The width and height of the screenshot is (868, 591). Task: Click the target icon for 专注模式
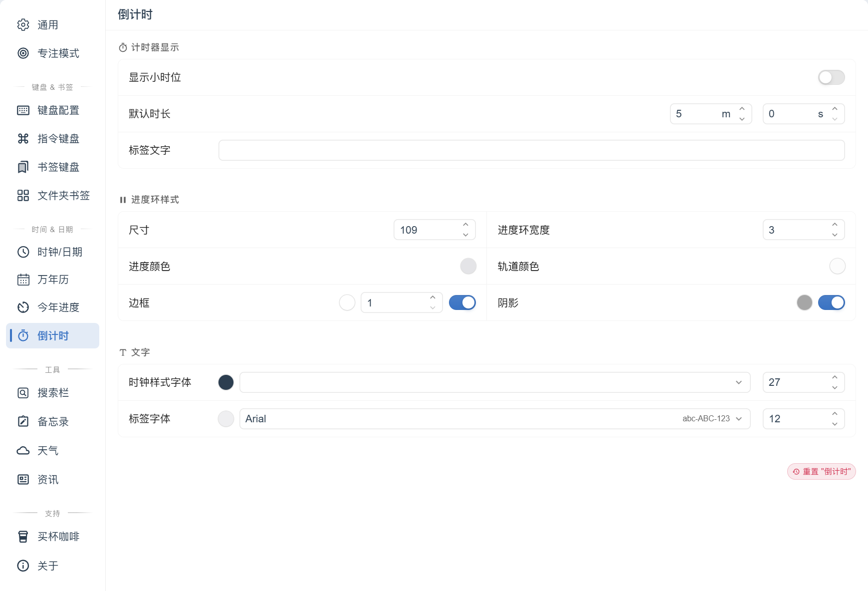23,53
